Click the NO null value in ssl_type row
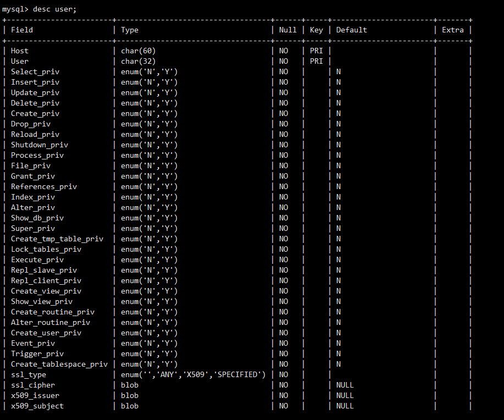The image size is (504, 420). [x=284, y=375]
